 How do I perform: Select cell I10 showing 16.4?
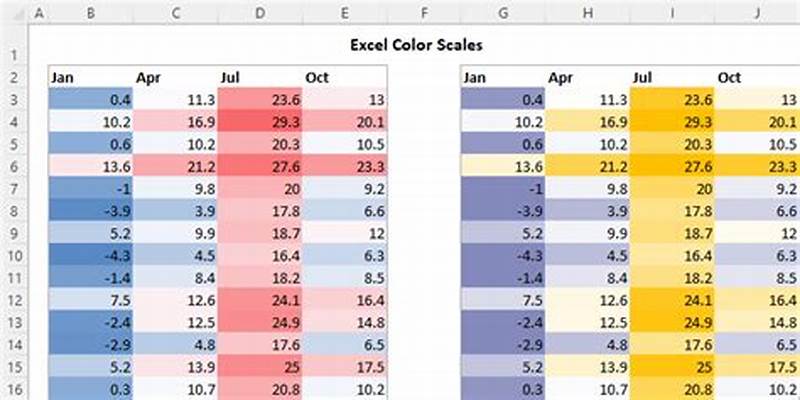pos(672,256)
